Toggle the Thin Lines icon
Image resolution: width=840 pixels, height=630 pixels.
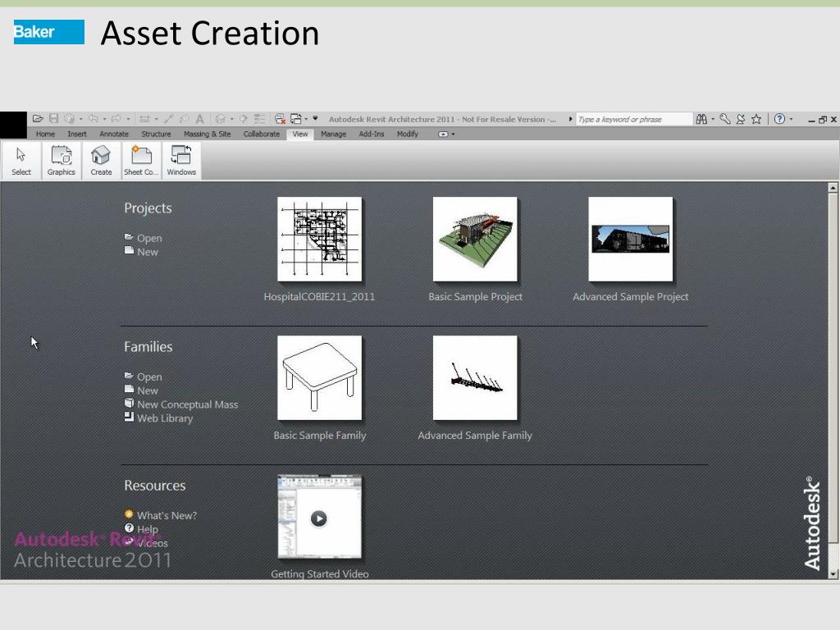pyautogui.click(x=260, y=119)
